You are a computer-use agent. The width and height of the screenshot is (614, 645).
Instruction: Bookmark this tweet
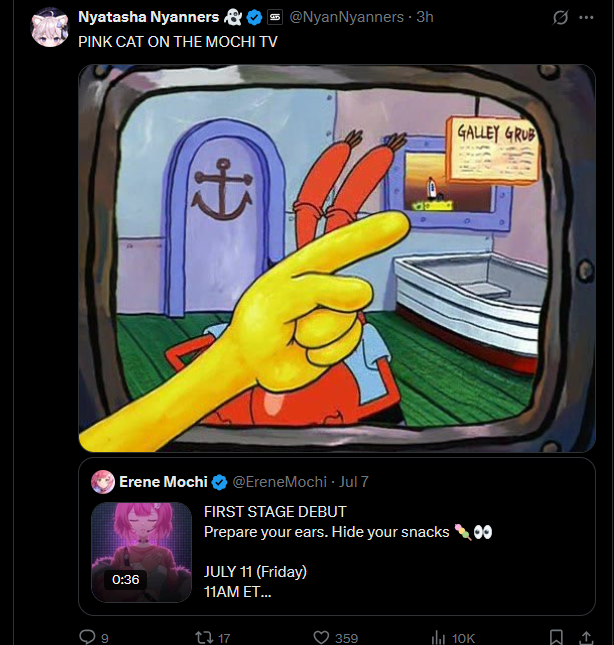tap(556, 637)
